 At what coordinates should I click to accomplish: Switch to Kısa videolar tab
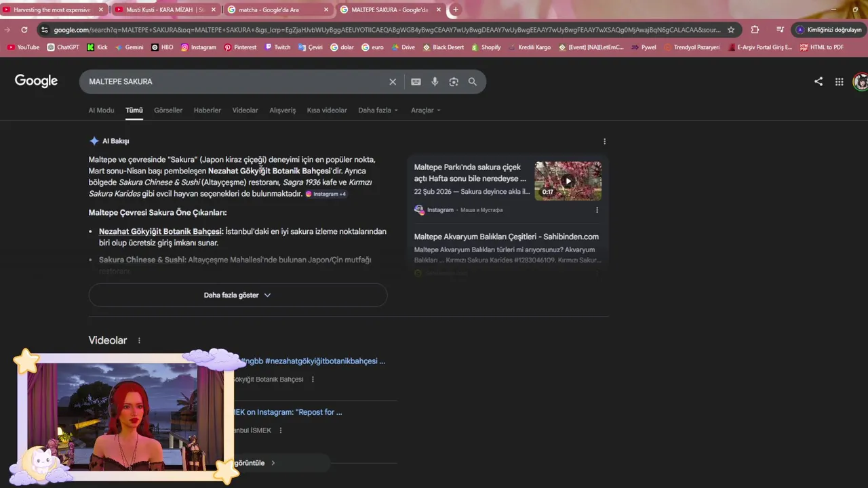tap(327, 110)
